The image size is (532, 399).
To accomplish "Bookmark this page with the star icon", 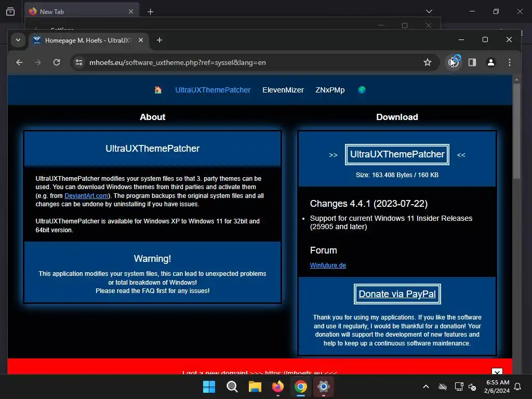I will [428, 62].
